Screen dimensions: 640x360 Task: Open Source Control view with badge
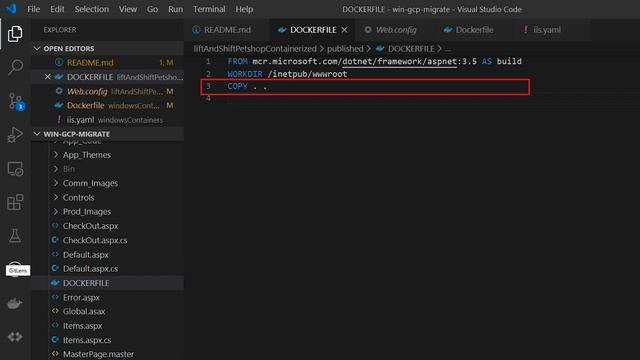pyautogui.click(x=15, y=101)
